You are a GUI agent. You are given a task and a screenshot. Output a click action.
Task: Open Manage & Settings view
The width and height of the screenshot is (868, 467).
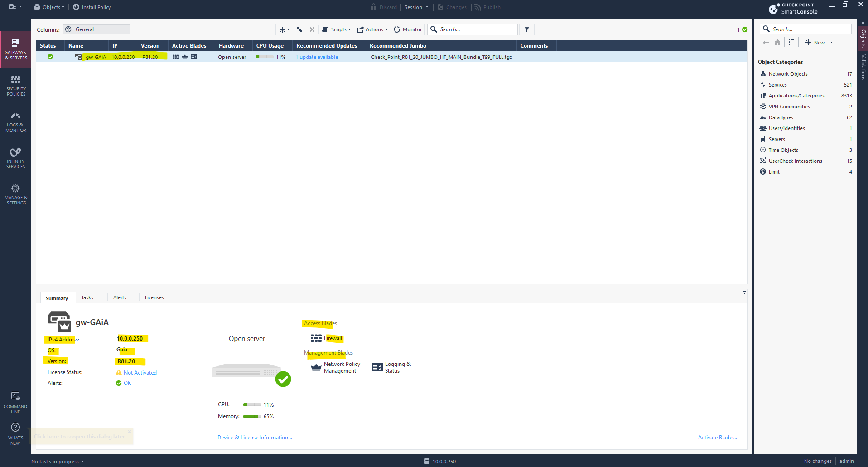(16, 195)
